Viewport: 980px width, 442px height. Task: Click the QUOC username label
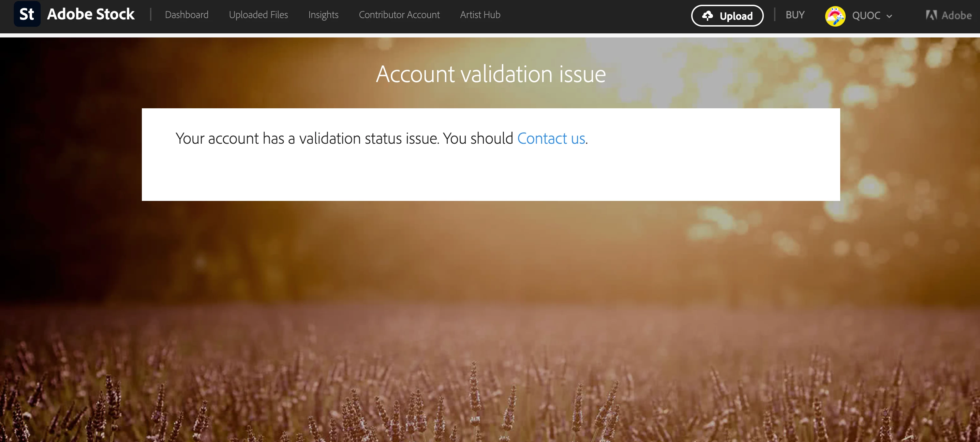pyautogui.click(x=866, y=16)
